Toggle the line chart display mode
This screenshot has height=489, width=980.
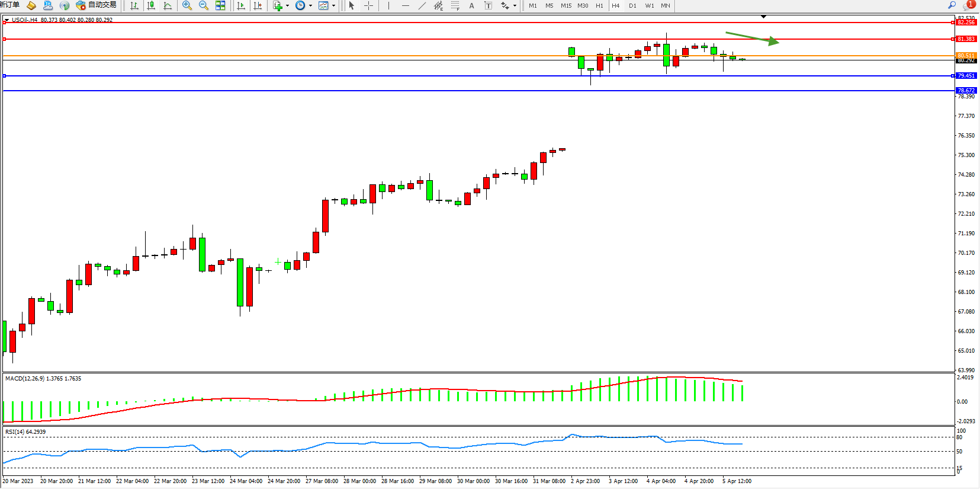click(168, 5)
